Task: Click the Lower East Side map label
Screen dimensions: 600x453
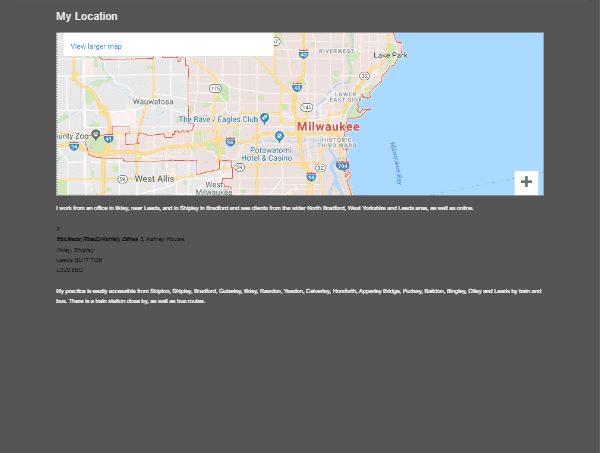Action: pos(346,97)
